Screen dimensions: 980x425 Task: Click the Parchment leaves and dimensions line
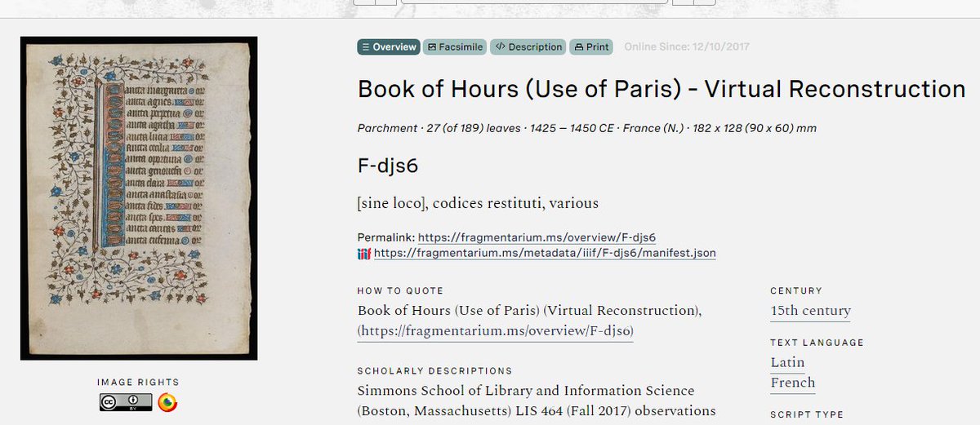(x=587, y=128)
